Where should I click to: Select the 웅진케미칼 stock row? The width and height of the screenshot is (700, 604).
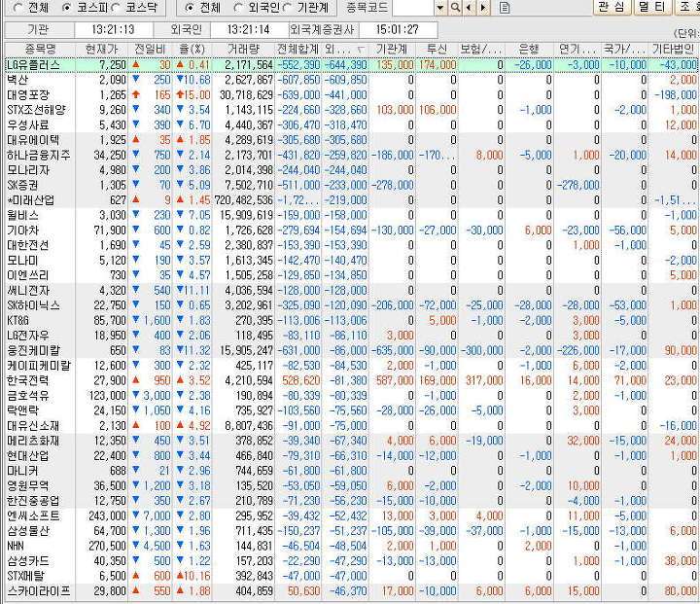pos(351,350)
